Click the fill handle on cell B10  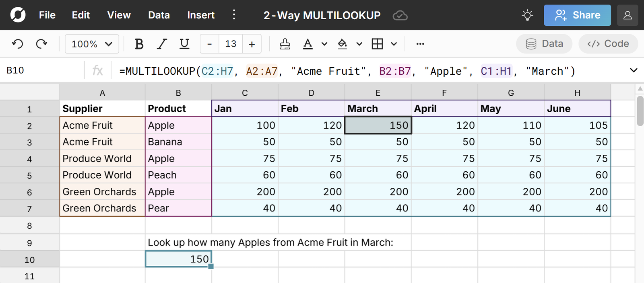(x=211, y=266)
